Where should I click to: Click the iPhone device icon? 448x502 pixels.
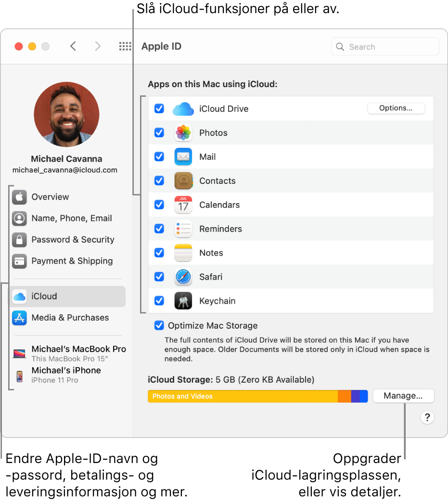coord(20,376)
